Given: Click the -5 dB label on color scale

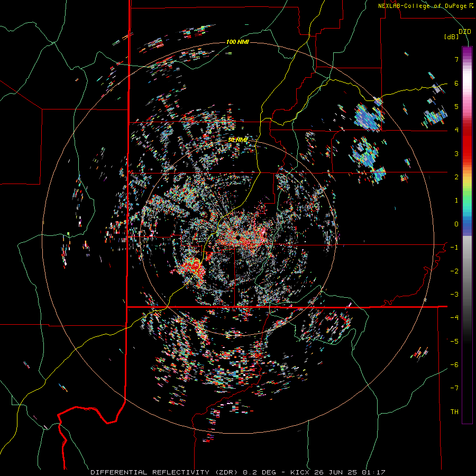Looking at the screenshot, I should click(454, 342).
